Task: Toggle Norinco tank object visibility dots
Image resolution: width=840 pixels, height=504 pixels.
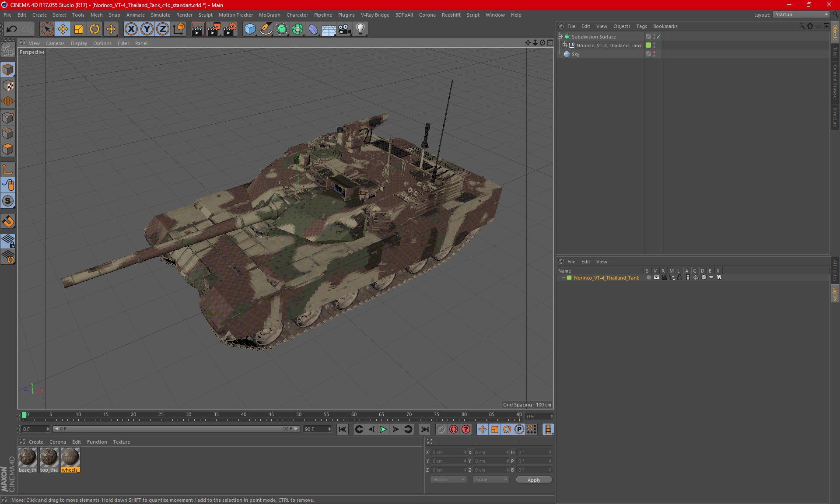Action: 654,45
